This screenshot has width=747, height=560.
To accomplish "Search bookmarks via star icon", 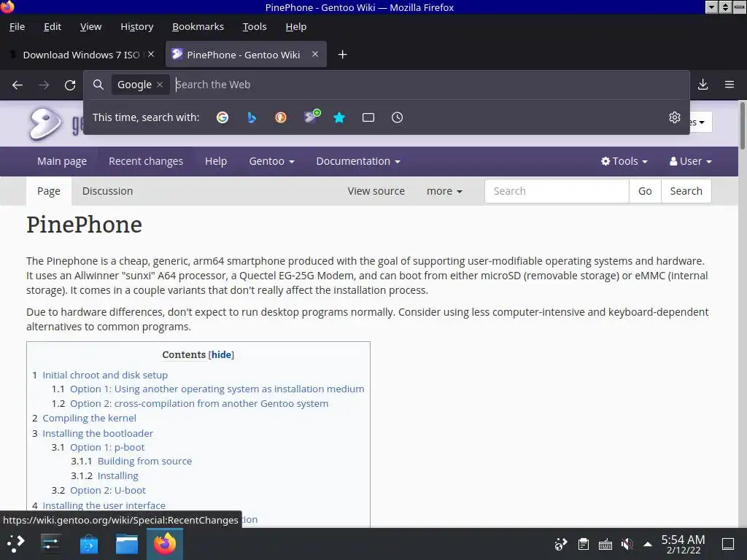I will coord(339,117).
